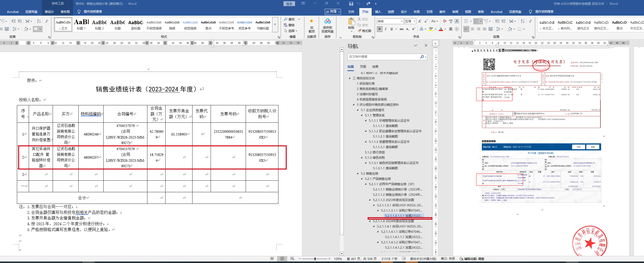Increase font size with the grow font icon
This screenshot has width=644, height=263.
[420, 21]
